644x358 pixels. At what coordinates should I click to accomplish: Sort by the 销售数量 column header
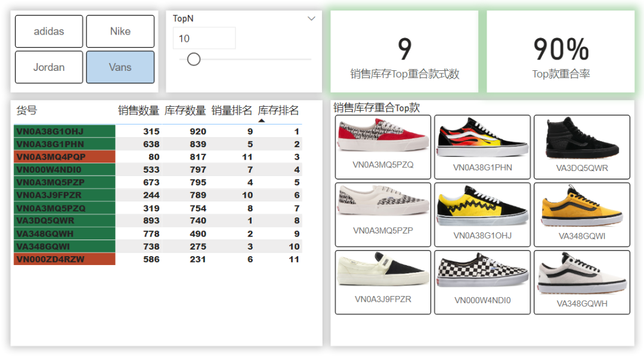point(138,110)
